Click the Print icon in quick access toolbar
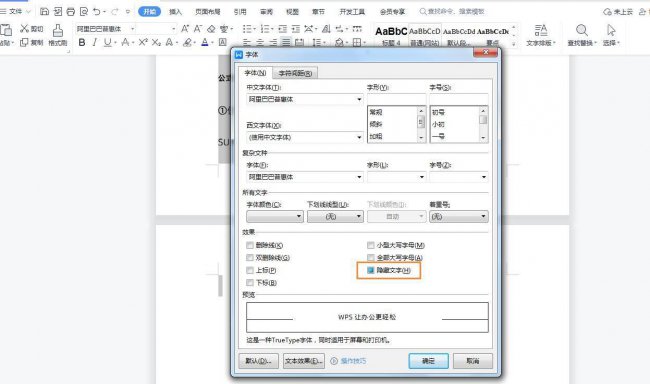 71,12
